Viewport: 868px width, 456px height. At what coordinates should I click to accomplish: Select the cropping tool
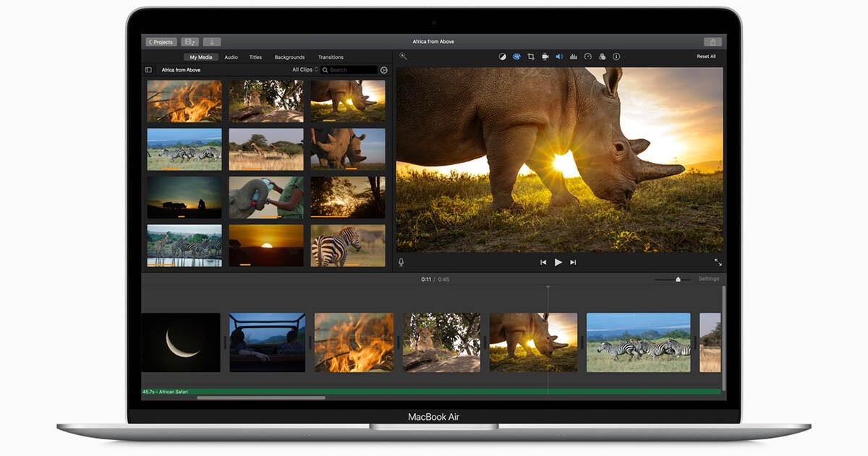click(531, 56)
